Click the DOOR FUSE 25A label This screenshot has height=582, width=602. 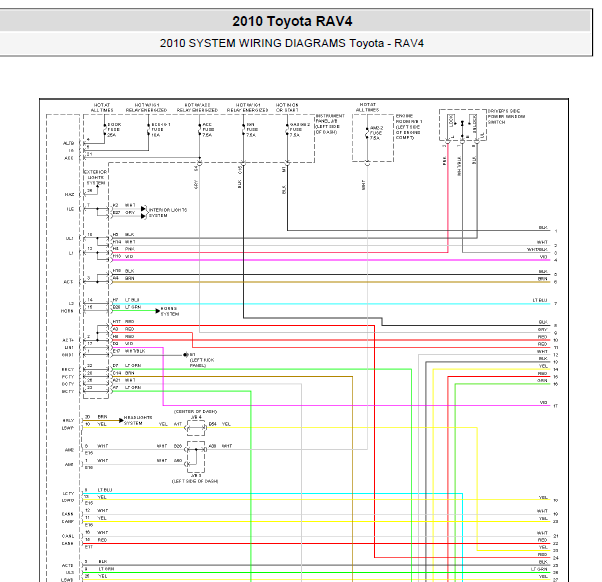point(113,130)
